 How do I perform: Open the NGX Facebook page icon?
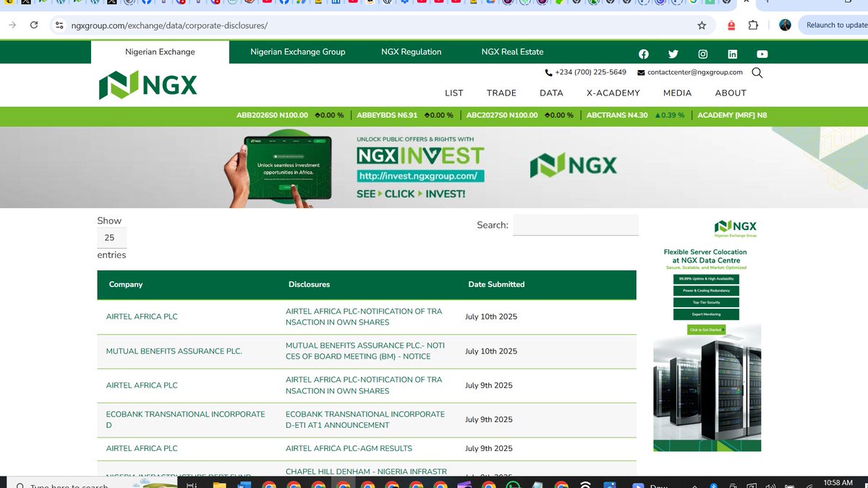644,54
